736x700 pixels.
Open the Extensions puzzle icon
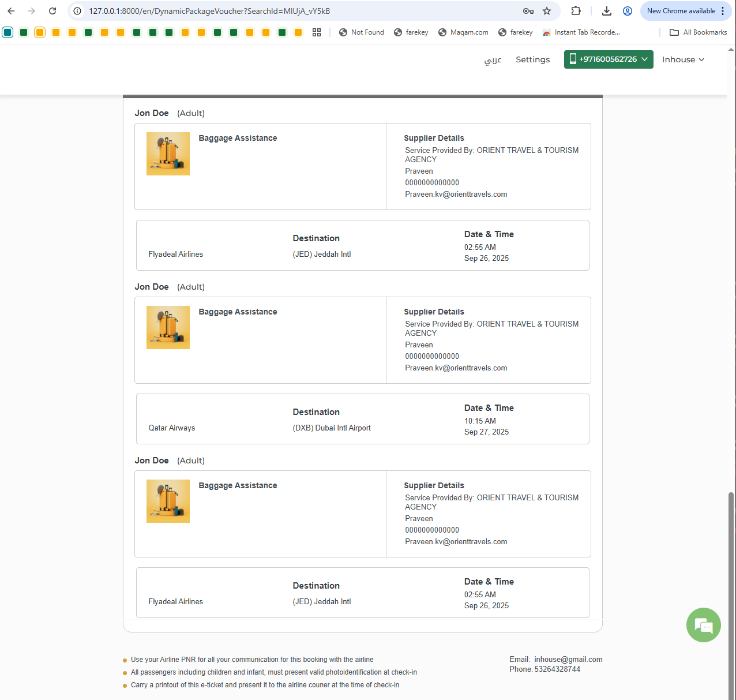coord(576,11)
